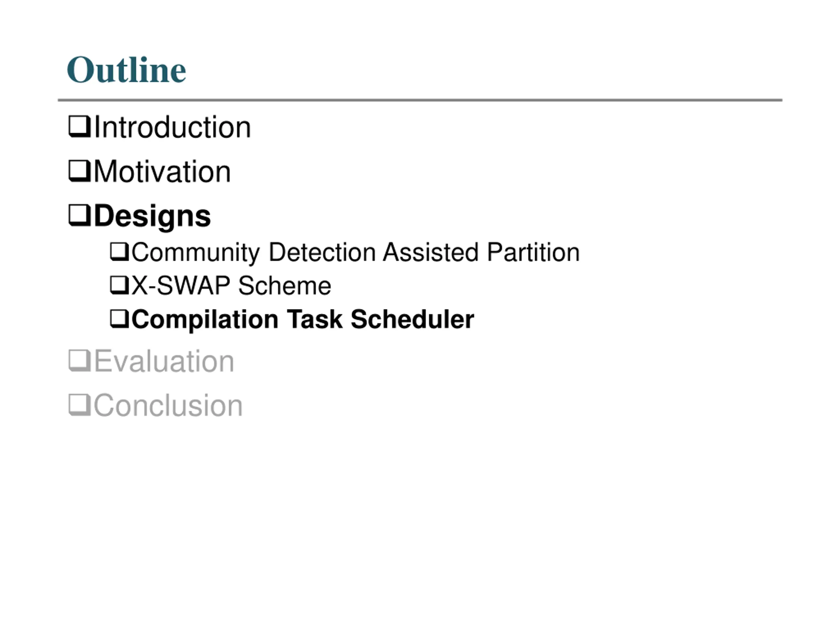Click the grayed bullet beside Conclusion

tap(79, 405)
